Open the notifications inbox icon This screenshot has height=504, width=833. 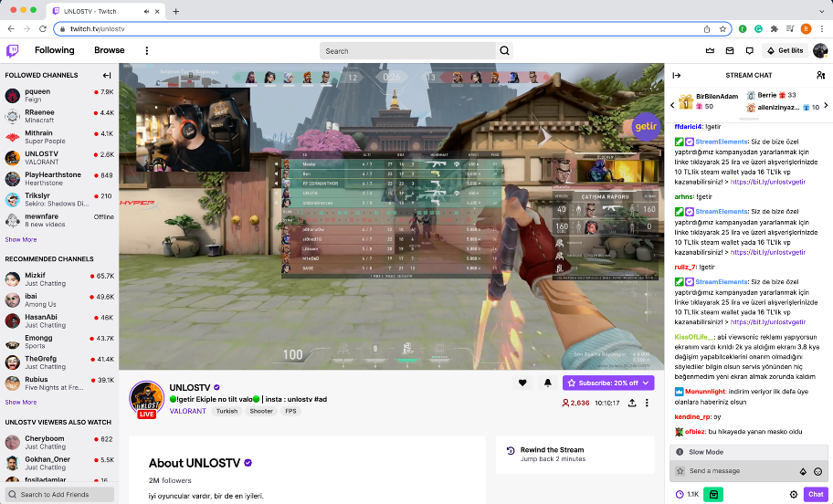[730, 50]
